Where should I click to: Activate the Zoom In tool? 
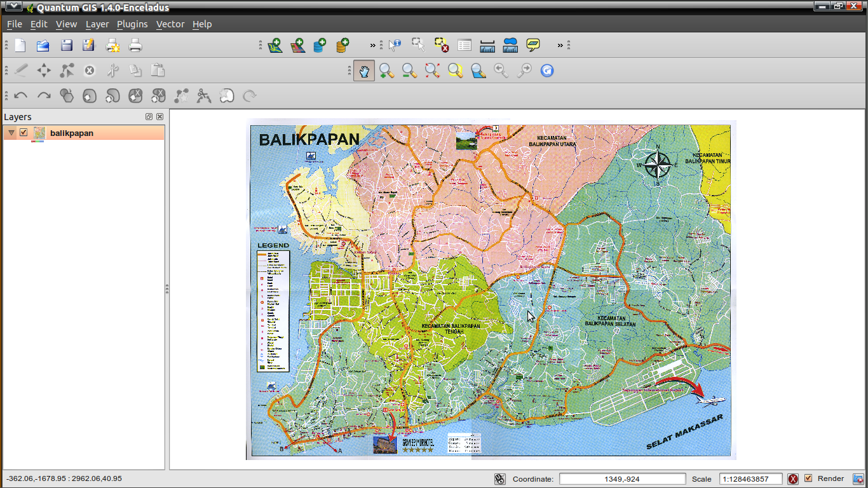pos(386,70)
